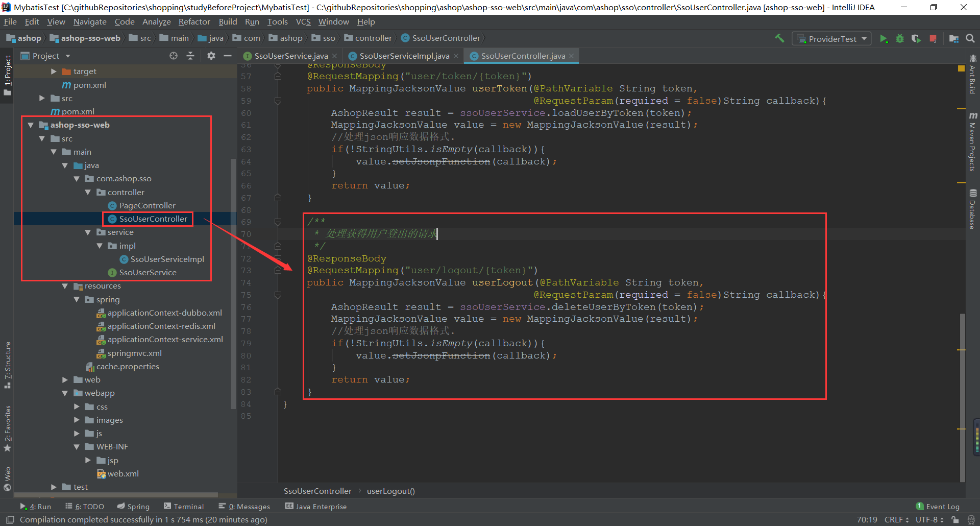The image size is (980, 526).
Task: Run with coverage icon in toolbar
Action: pyautogui.click(x=916, y=39)
